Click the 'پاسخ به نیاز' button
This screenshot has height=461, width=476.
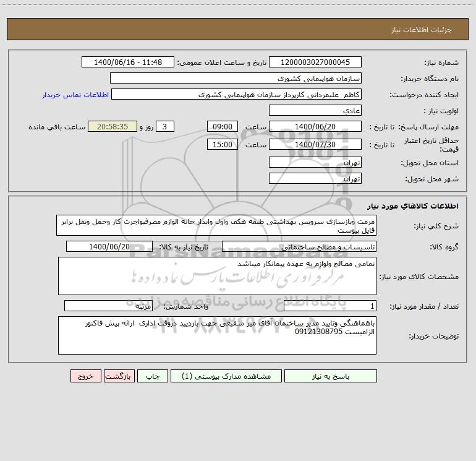[331, 376]
